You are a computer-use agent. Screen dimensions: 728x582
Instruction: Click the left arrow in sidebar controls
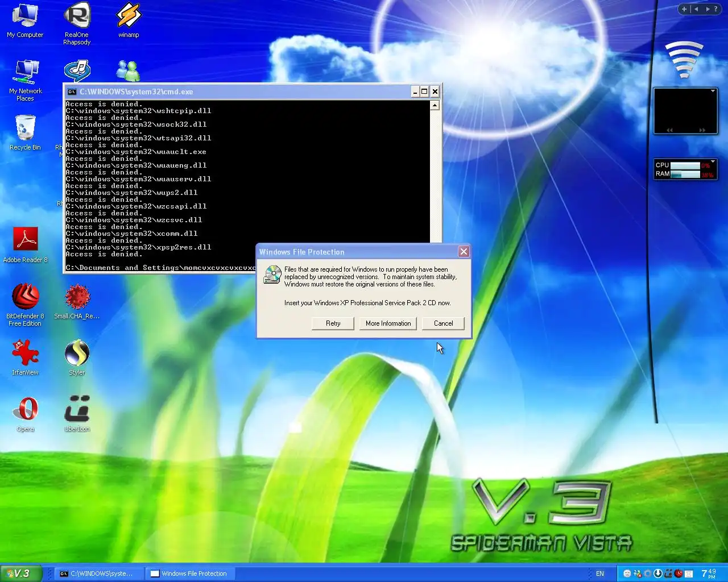coord(696,9)
